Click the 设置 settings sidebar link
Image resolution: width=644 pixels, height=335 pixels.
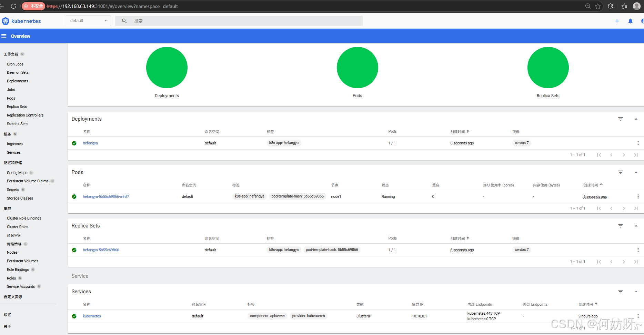coord(8,315)
